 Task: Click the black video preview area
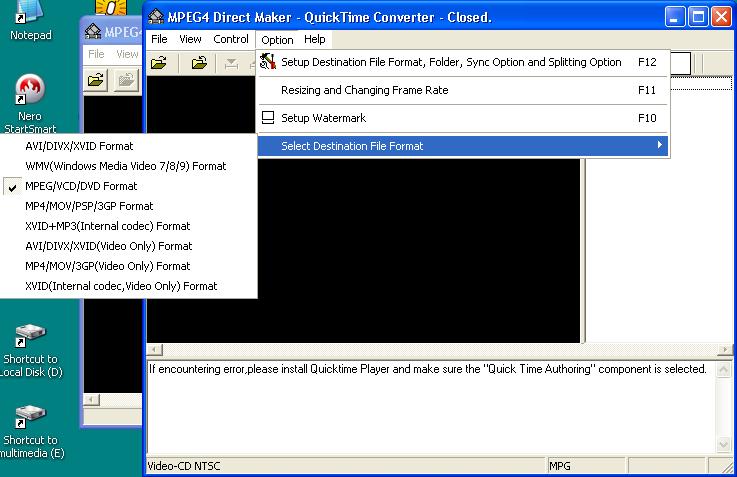coord(418,250)
